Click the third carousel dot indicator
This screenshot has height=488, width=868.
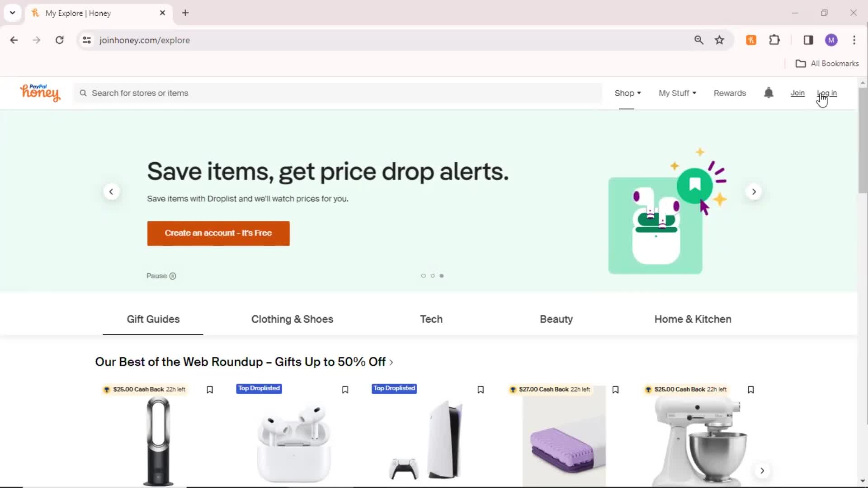[442, 275]
